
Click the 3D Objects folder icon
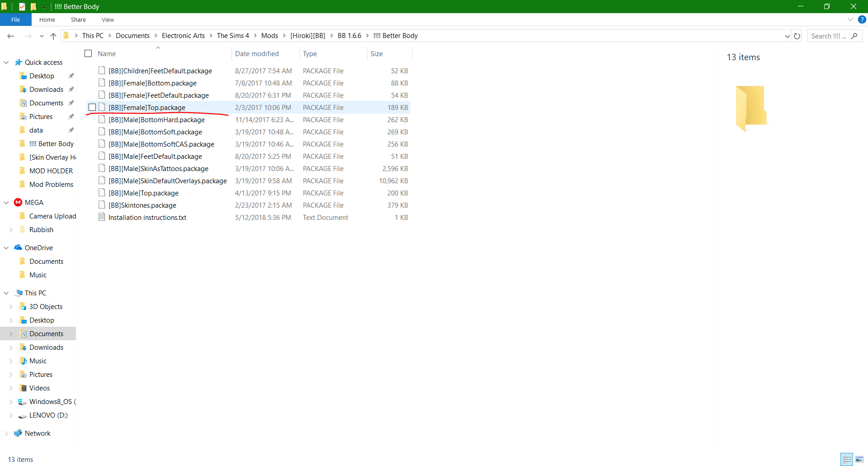pyautogui.click(x=24, y=307)
